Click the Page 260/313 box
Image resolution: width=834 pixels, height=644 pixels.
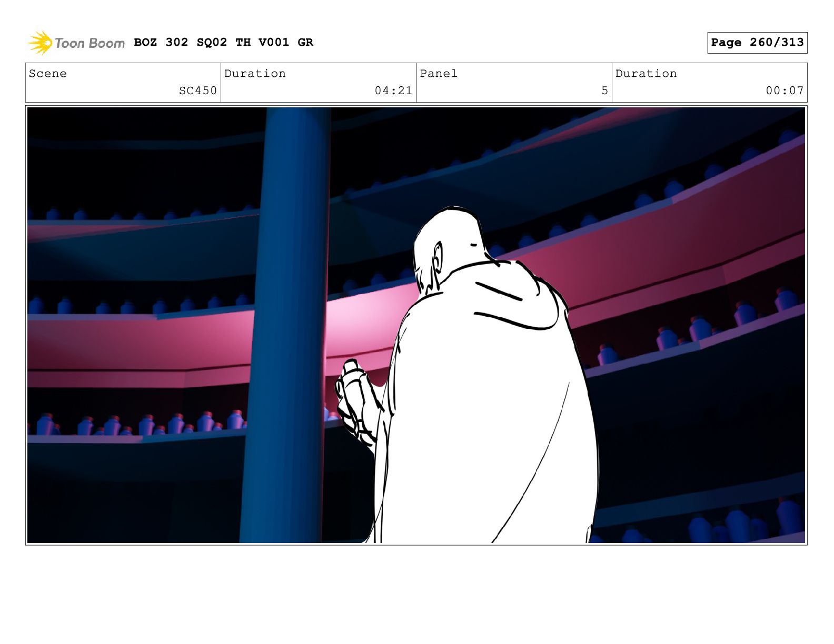point(757,43)
